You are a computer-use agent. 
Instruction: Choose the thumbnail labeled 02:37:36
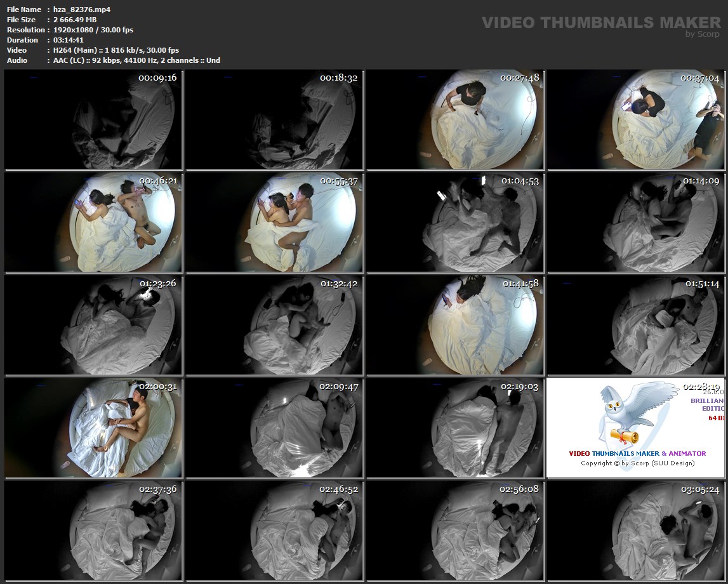tap(93, 531)
